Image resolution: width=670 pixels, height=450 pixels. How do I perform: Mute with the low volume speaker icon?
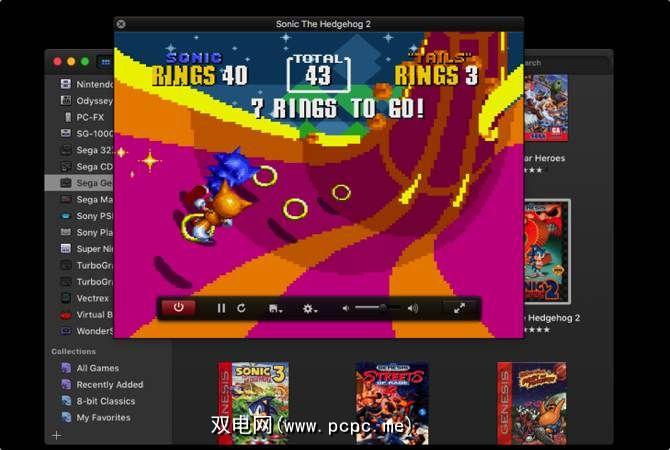click(346, 308)
